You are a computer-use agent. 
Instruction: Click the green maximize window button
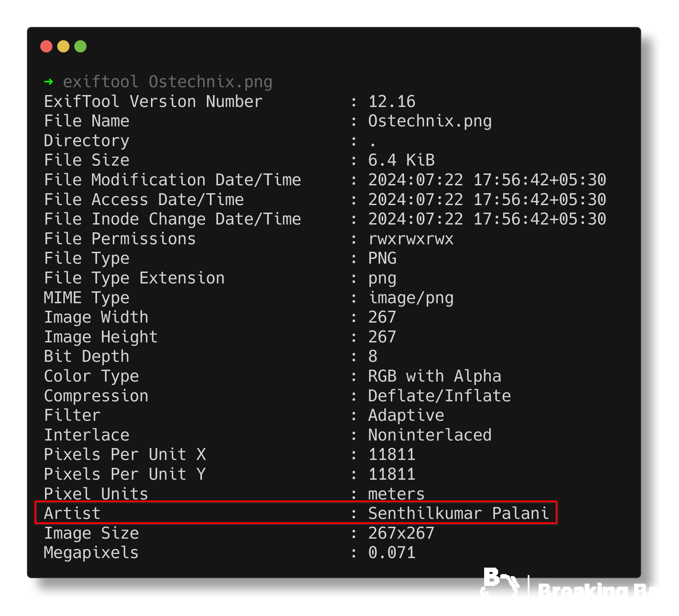pyautogui.click(x=80, y=46)
